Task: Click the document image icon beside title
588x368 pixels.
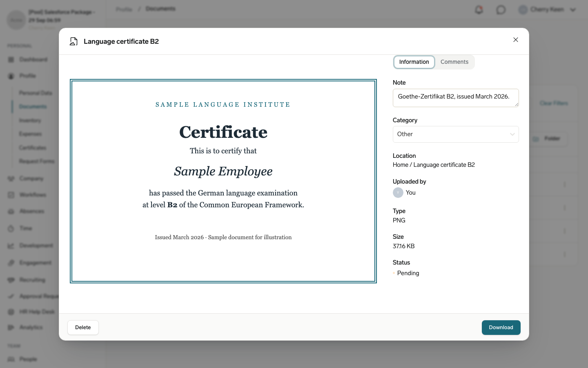Action: coord(73,41)
